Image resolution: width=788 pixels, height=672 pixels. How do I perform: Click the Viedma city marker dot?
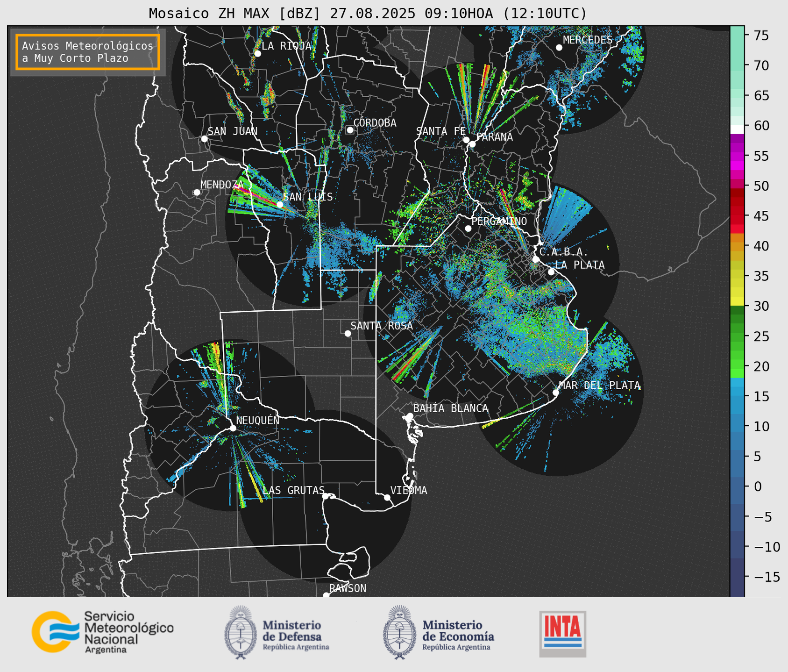(x=387, y=497)
